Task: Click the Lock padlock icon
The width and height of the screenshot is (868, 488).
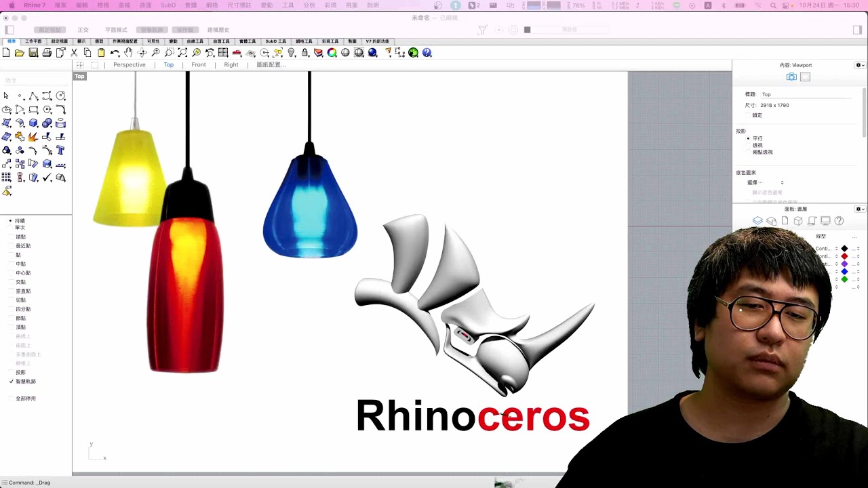Action: pyautogui.click(x=304, y=53)
